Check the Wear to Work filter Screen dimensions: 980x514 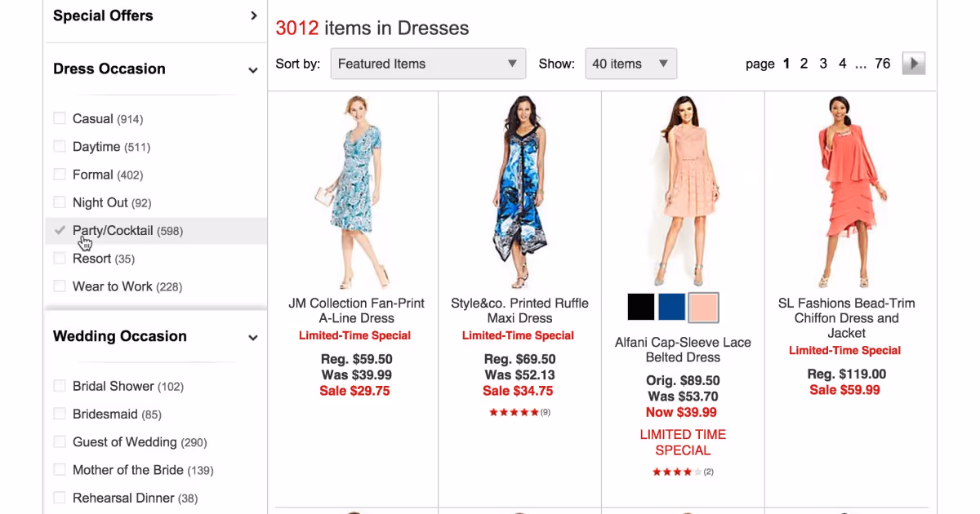(x=60, y=286)
